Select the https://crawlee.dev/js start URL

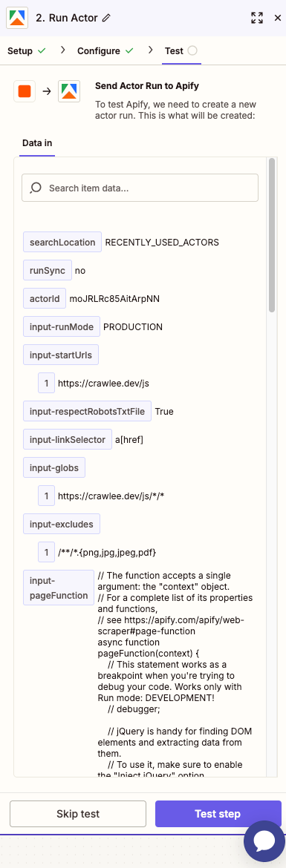coord(104,383)
